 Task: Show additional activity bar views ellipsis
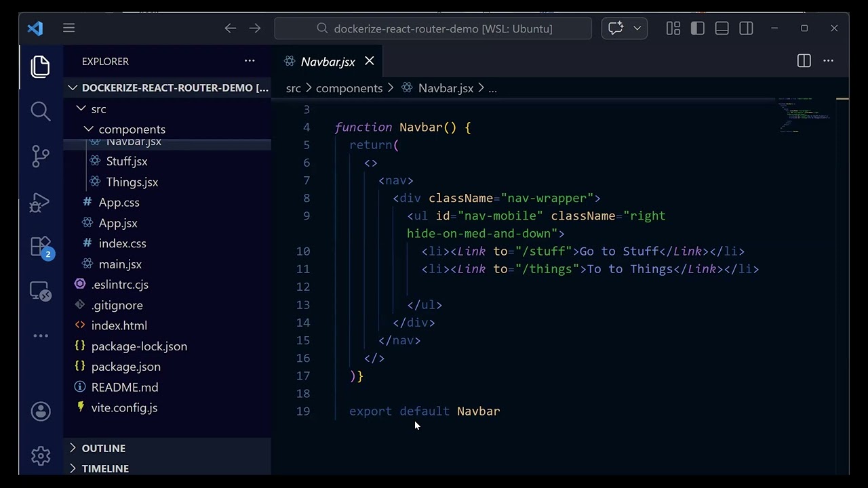pyautogui.click(x=41, y=335)
